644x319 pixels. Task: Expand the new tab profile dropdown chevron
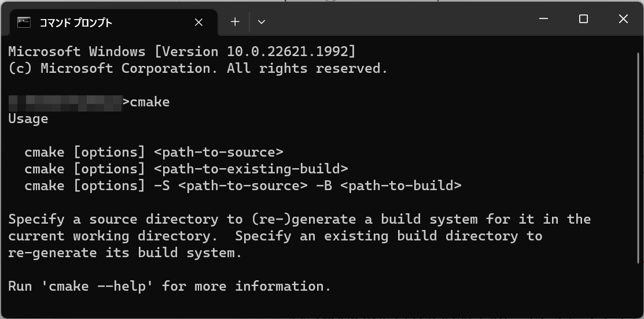[261, 22]
